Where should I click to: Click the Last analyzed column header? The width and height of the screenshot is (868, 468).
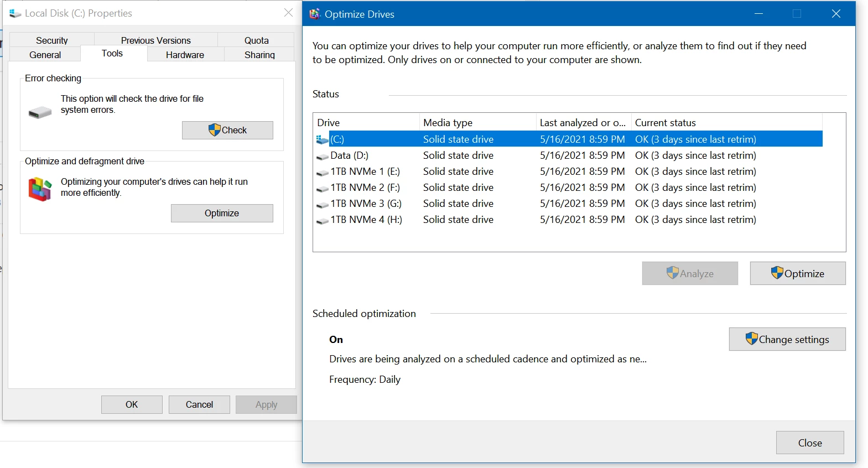pyautogui.click(x=584, y=122)
